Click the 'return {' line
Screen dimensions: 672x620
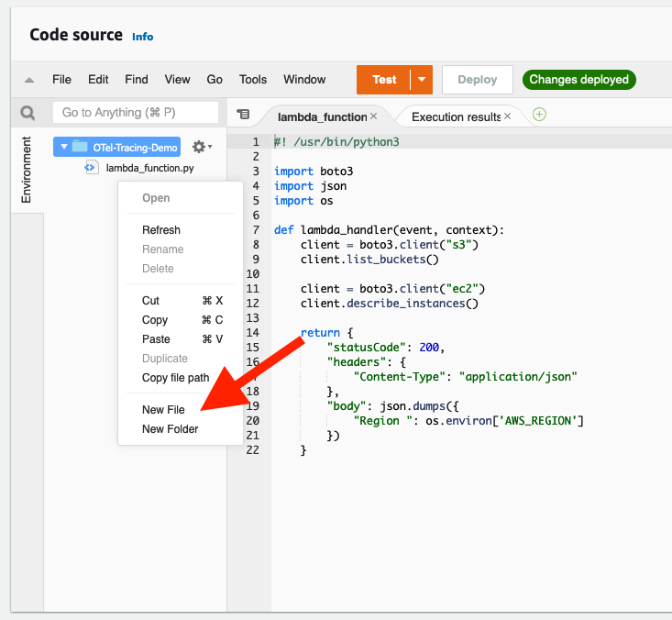326,333
